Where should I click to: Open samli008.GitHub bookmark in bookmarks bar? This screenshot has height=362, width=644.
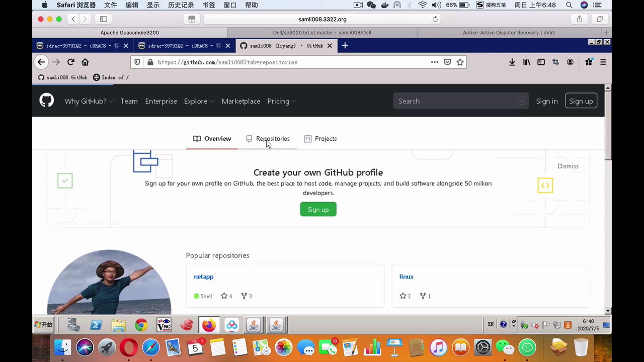63,77
